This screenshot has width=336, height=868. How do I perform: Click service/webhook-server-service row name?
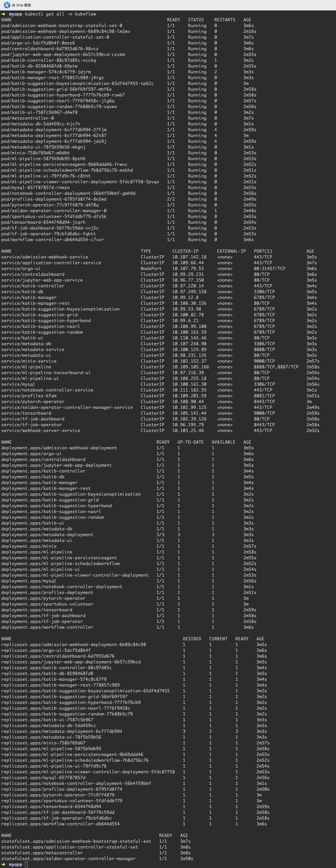(x=41, y=431)
